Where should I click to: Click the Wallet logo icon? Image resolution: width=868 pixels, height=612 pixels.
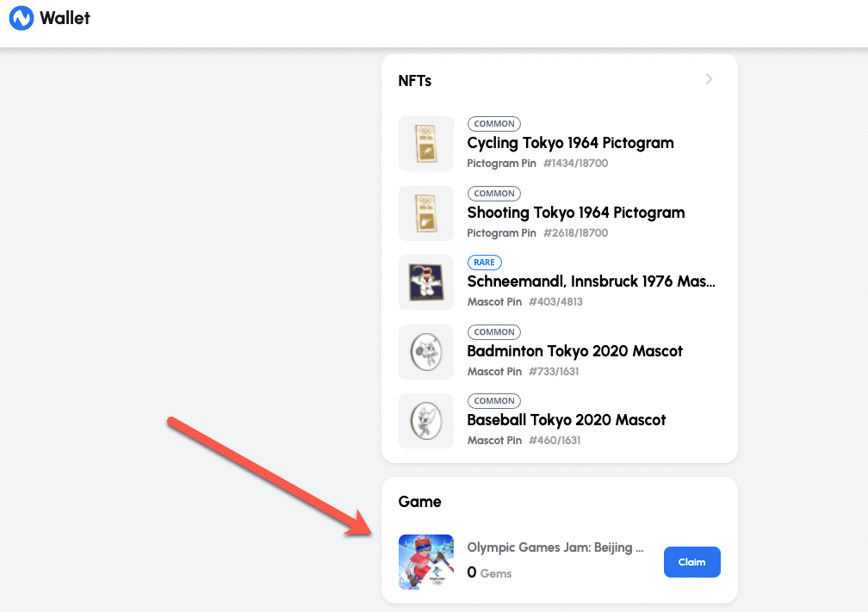22,18
